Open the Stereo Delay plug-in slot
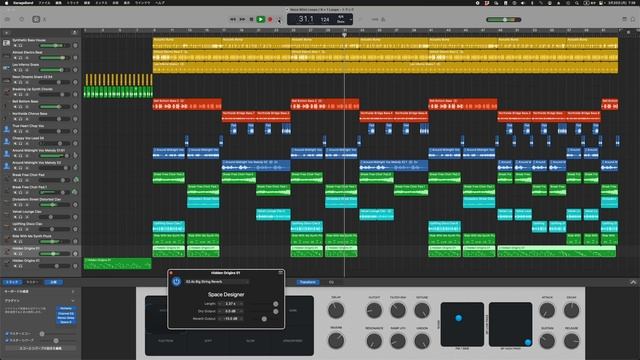640x360 pixels. [x=66, y=318]
